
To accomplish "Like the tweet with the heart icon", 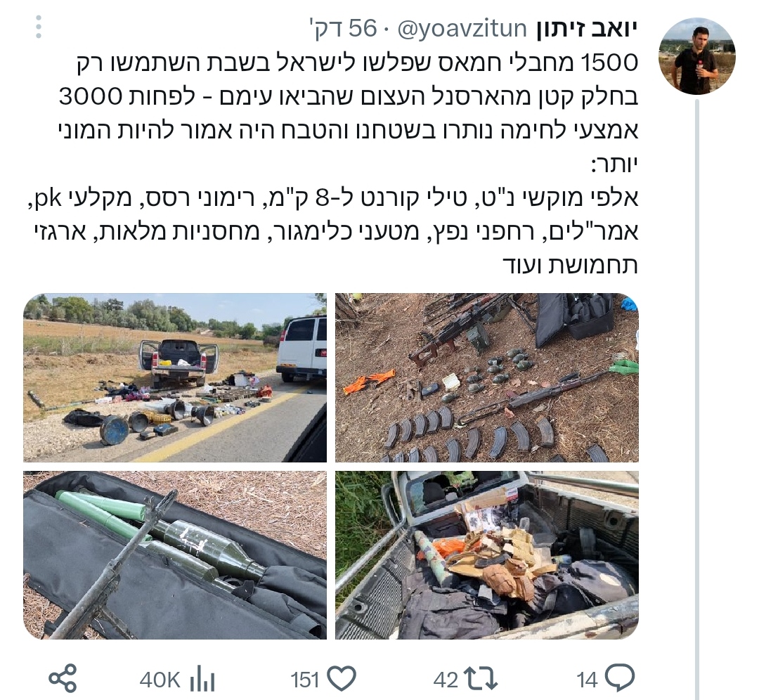I will pyautogui.click(x=342, y=678).
